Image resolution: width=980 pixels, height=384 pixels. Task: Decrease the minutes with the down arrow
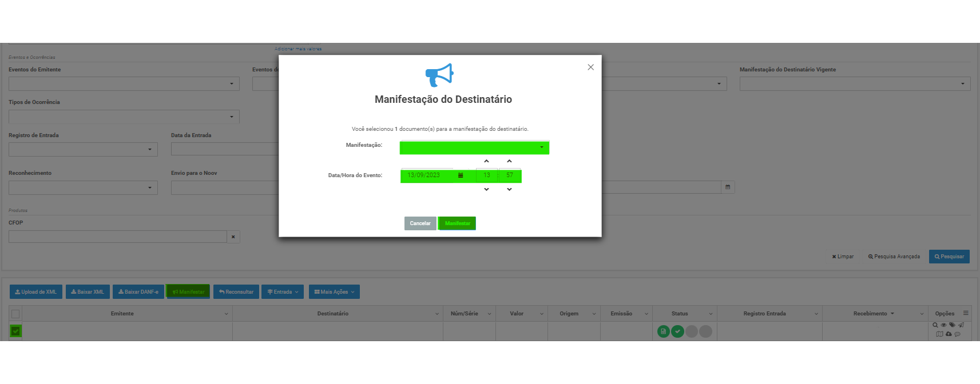point(509,189)
